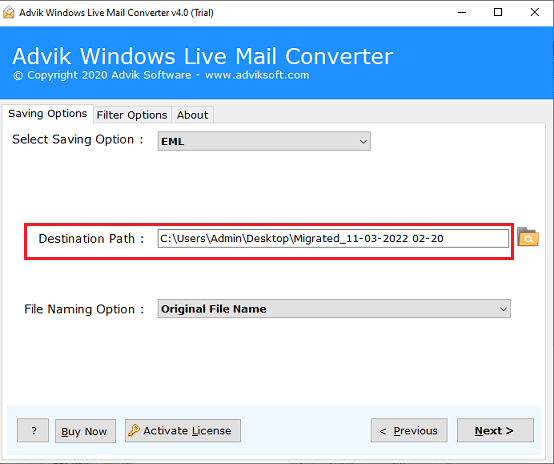Click the 'Select Saving Option :' label
The width and height of the screenshot is (554, 464).
click(78, 140)
